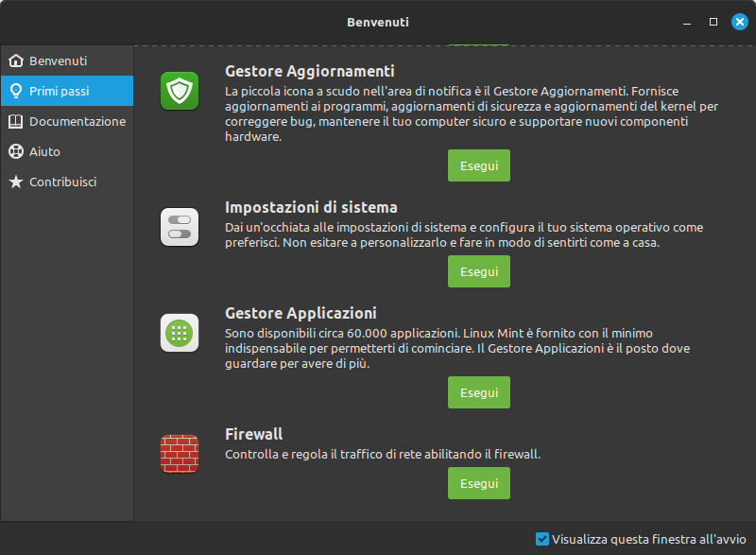Start Gestore Applicazioni using its Esegui button
The height and width of the screenshot is (555, 756).
(x=479, y=392)
